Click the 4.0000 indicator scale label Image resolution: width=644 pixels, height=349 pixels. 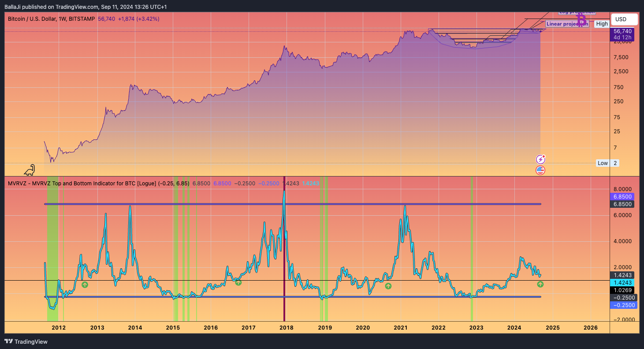click(623, 241)
